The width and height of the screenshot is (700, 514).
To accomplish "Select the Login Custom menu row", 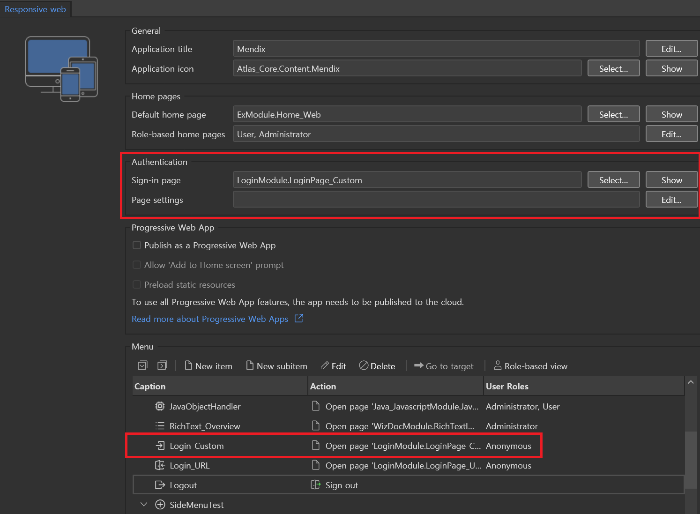I will coord(408,446).
